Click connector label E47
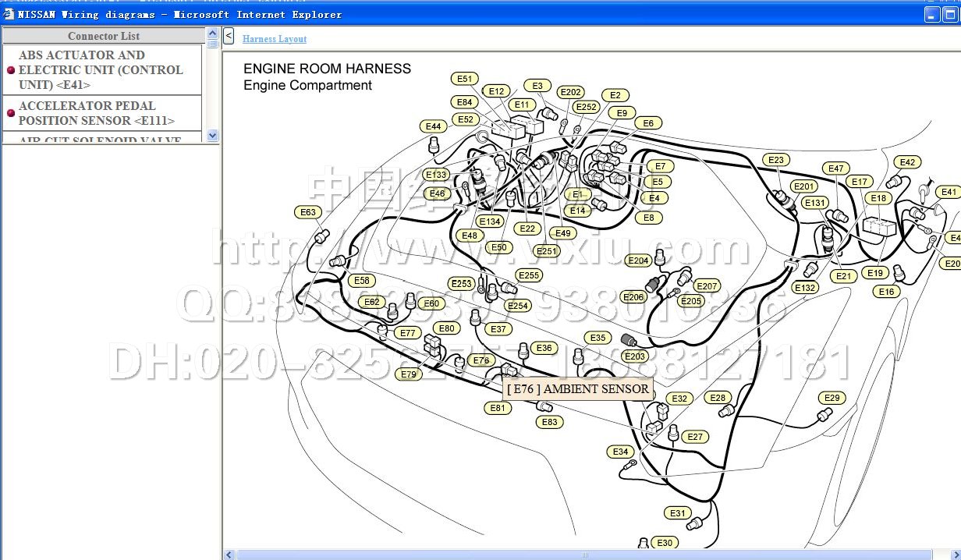Viewport: 961px width, 560px height. tap(835, 168)
